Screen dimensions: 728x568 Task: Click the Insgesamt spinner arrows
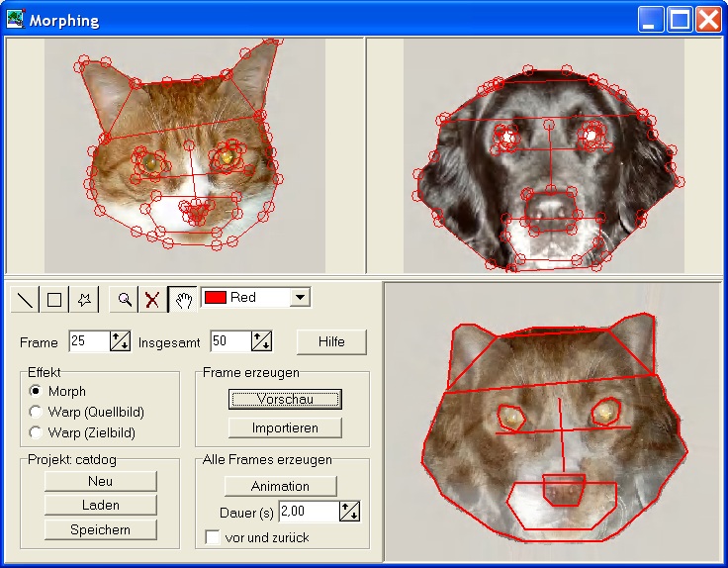(x=261, y=341)
